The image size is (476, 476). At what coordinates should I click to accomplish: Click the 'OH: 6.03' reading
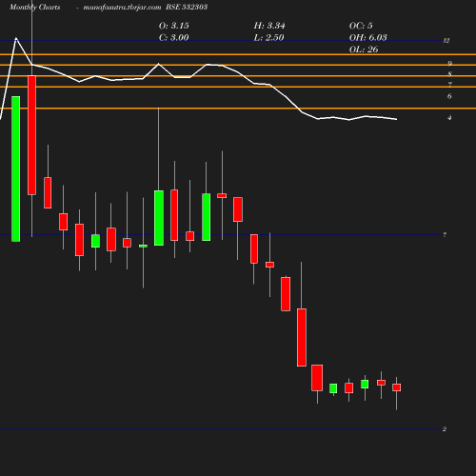coord(368,37)
